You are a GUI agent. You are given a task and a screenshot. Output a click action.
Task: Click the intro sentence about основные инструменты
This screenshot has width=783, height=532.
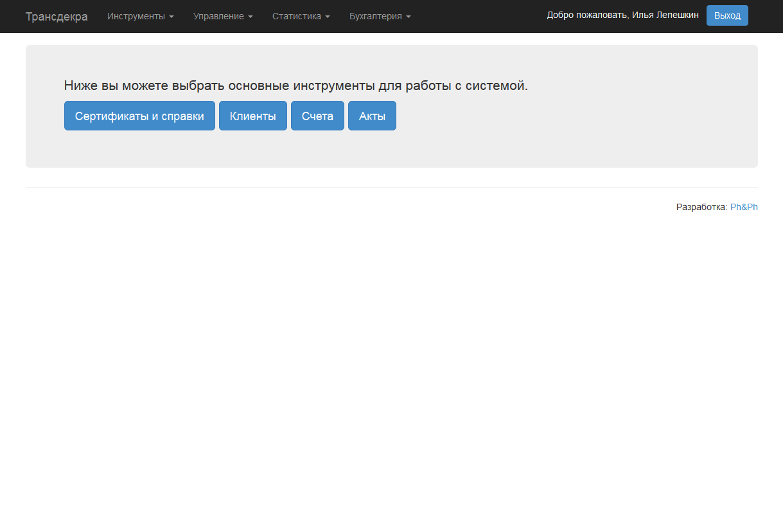point(296,85)
